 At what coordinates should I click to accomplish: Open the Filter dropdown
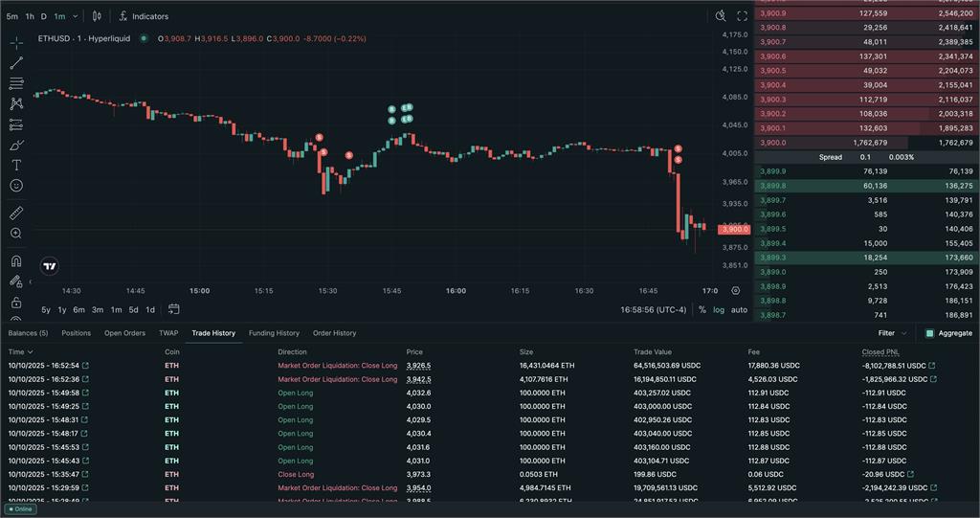click(x=892, y=333)
